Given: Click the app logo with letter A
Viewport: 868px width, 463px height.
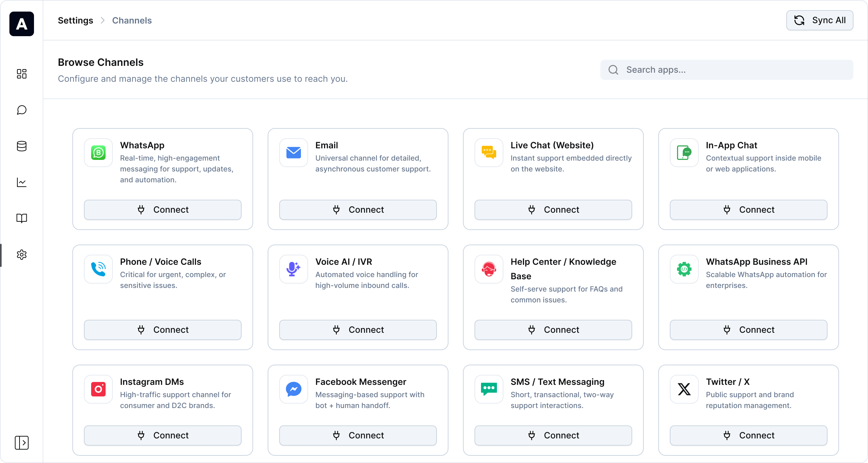Looking at the screenshot, I should 22,24.
